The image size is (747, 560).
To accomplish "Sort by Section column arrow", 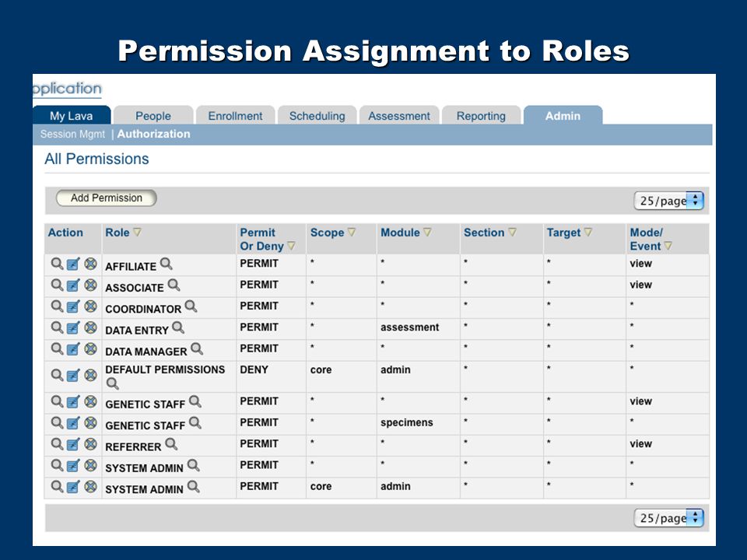I will point(512,233).
